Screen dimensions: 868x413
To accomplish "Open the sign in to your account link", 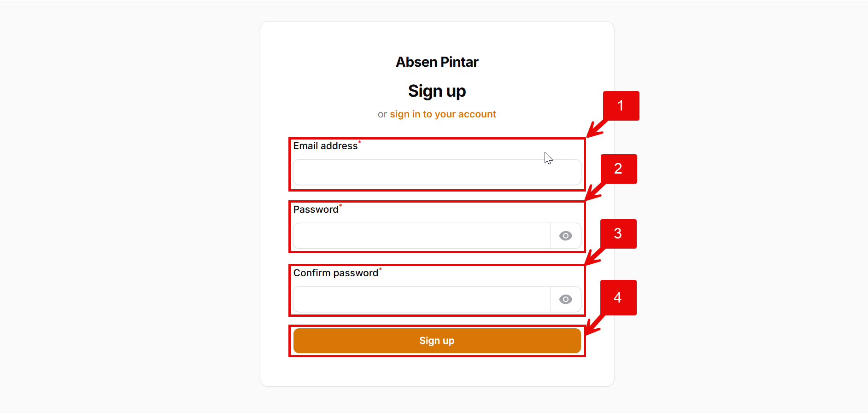I will 443,114.
